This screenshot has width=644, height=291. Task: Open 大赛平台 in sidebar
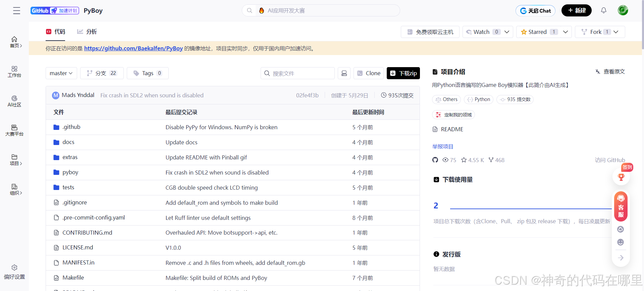[14, 131]
